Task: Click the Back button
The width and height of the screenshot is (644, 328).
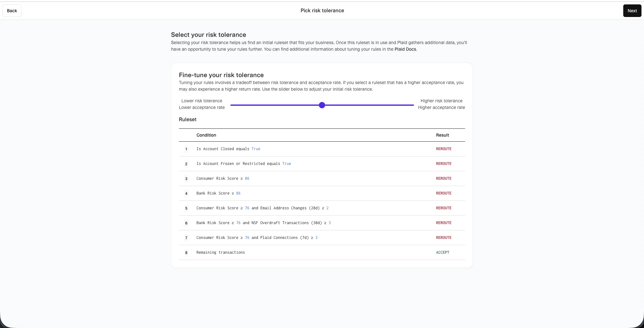Action: [x=12, y=10]
